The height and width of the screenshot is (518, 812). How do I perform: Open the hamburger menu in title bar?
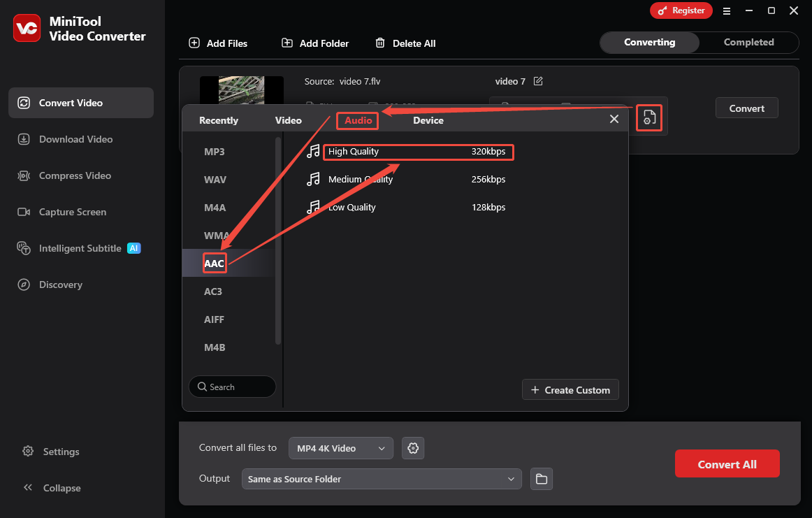727,11
